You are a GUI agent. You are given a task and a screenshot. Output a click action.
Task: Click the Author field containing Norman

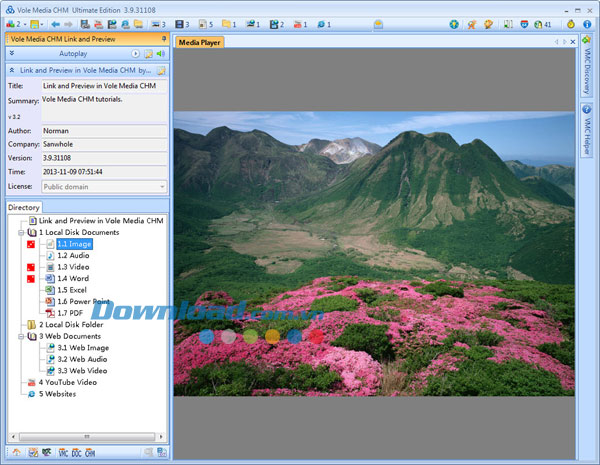[x=103, y=130]
